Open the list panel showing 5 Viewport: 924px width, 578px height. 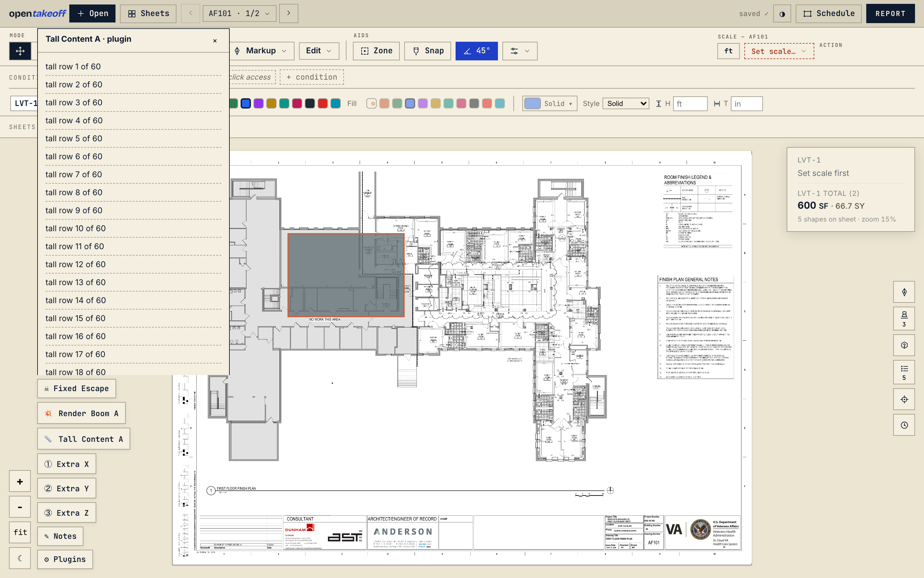904,372
